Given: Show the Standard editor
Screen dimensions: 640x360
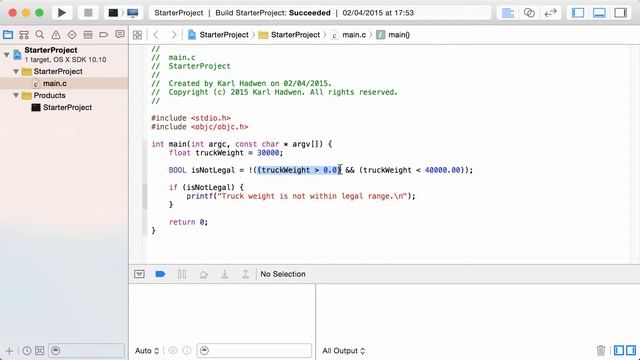Looking at the screenshot, I should click(x=507, y=13).
